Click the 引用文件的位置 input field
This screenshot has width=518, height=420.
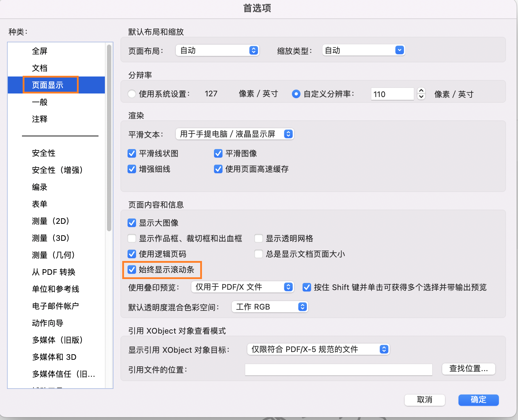338,369
